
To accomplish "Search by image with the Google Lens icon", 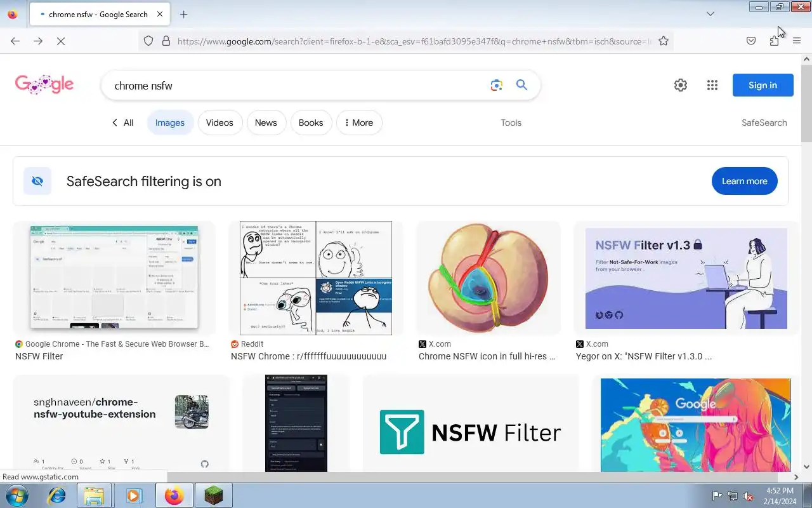I will pos(496,85).
